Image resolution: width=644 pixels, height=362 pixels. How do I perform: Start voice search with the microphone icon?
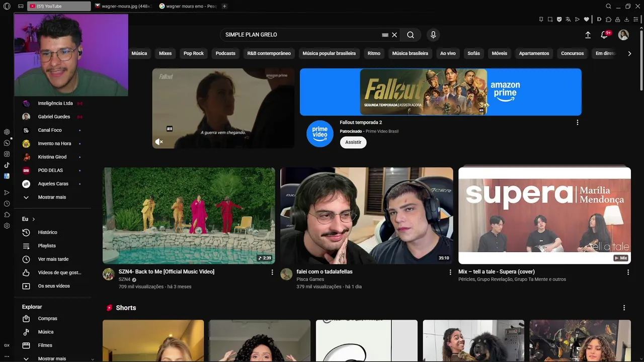point(433,35)
